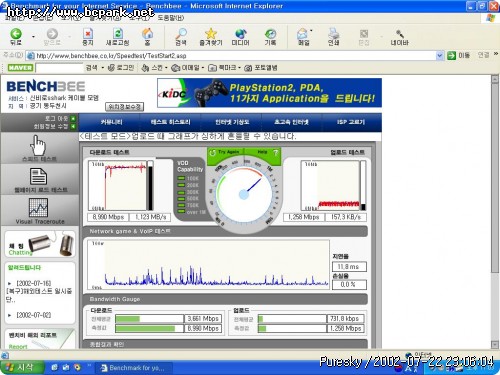Click the location info edit button
The height and width of the screenshot is (375, 500).
(x=124, y=107)
